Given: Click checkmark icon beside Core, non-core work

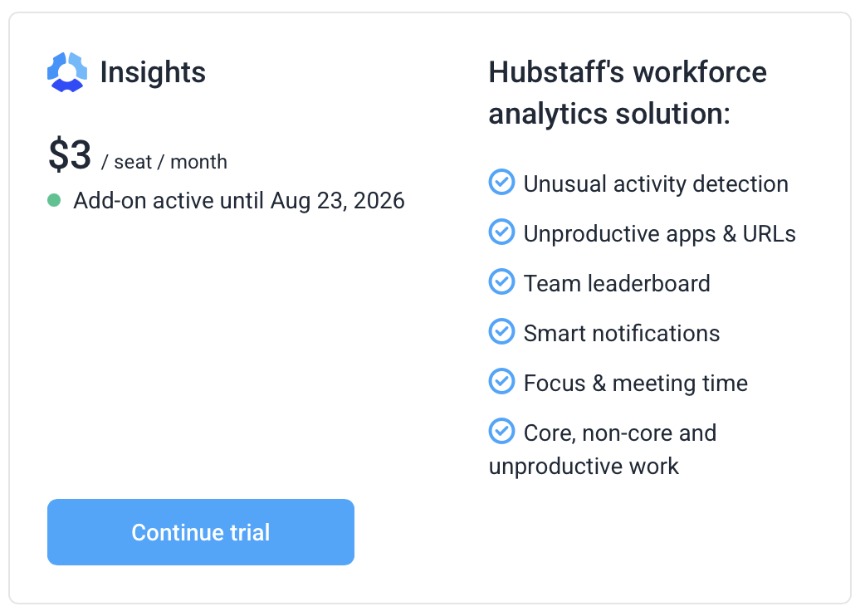Looking at the screenshot, I should 501,431.
